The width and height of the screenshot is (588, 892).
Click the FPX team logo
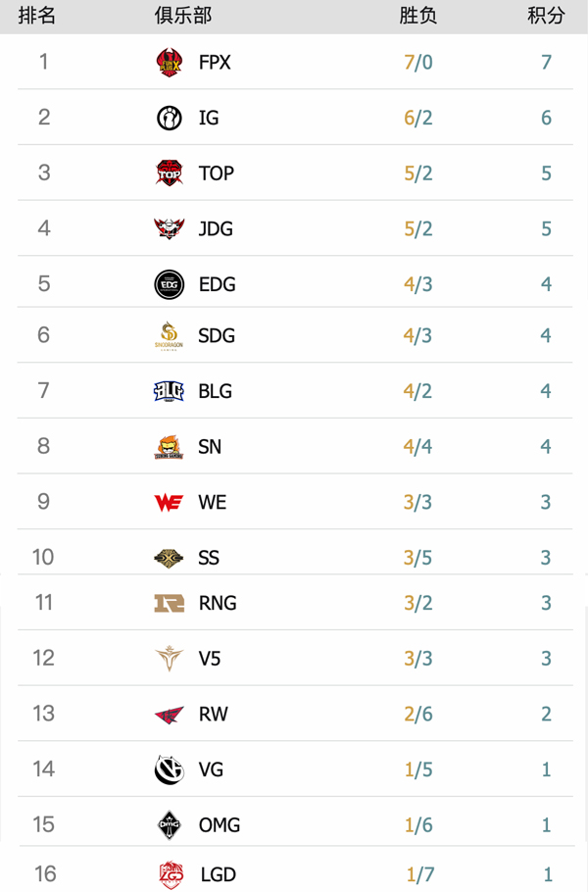point(170,63)
